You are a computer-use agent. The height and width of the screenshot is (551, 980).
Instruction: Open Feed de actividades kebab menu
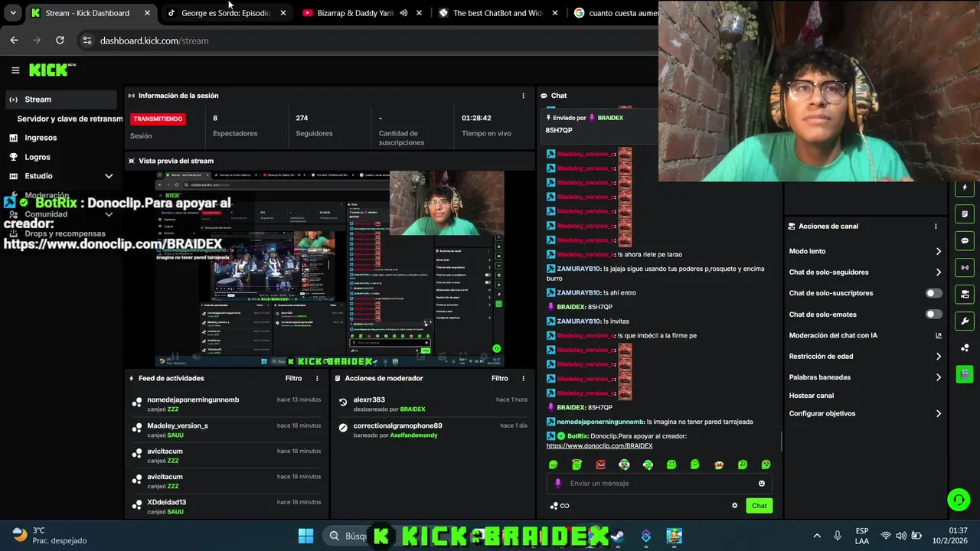tap(317, 378)
